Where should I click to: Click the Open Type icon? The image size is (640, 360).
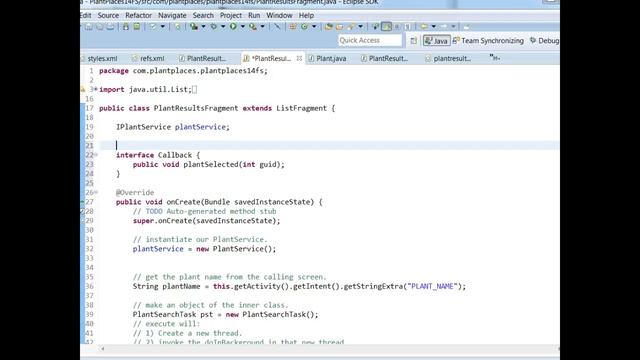(x=329, y=27)
